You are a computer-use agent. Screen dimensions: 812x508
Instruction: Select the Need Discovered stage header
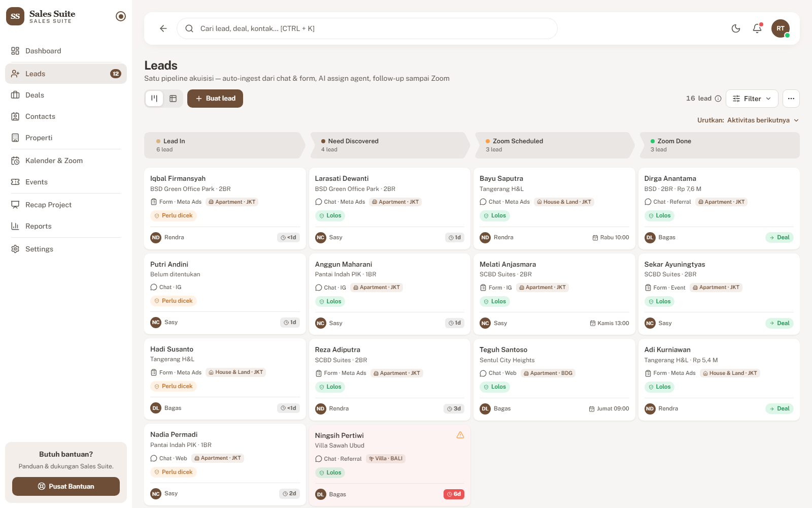pos(389,145)
